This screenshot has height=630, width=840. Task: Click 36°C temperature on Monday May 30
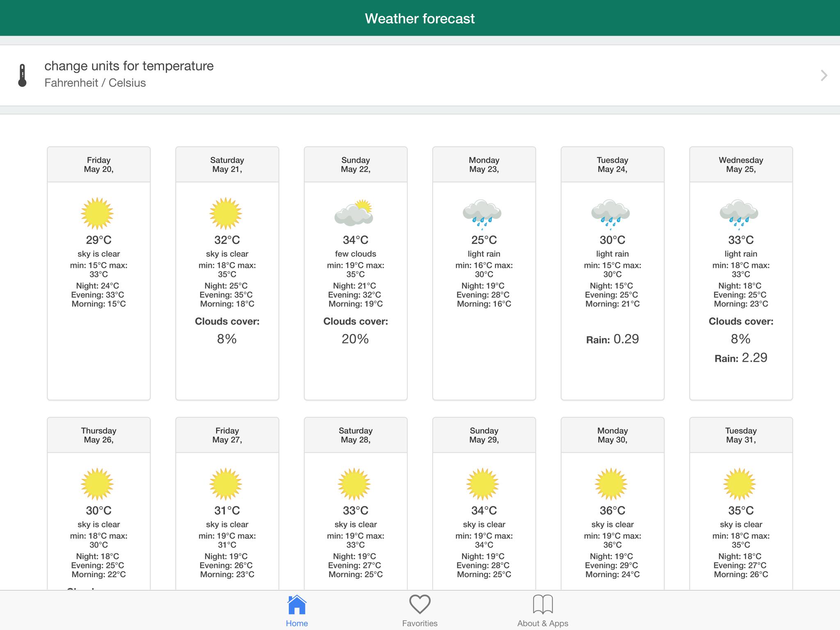[x=612, y=511]
